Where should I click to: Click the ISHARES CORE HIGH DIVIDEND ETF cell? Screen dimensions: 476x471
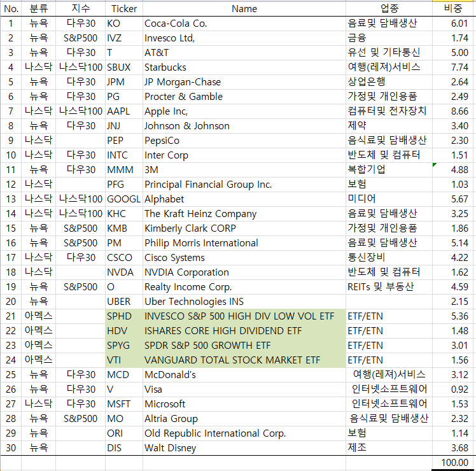[244, 331]
